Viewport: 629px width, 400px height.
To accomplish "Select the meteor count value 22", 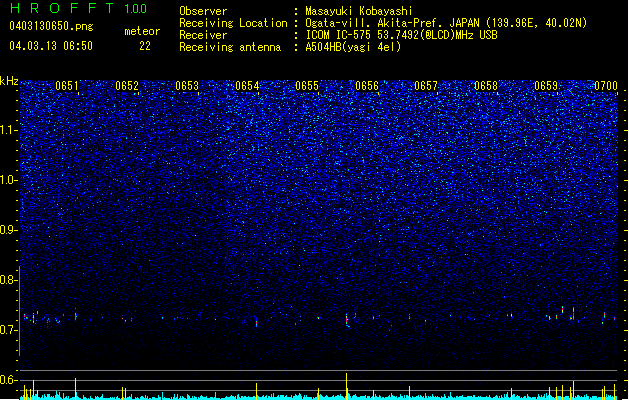I will click(x=145, y=46).
